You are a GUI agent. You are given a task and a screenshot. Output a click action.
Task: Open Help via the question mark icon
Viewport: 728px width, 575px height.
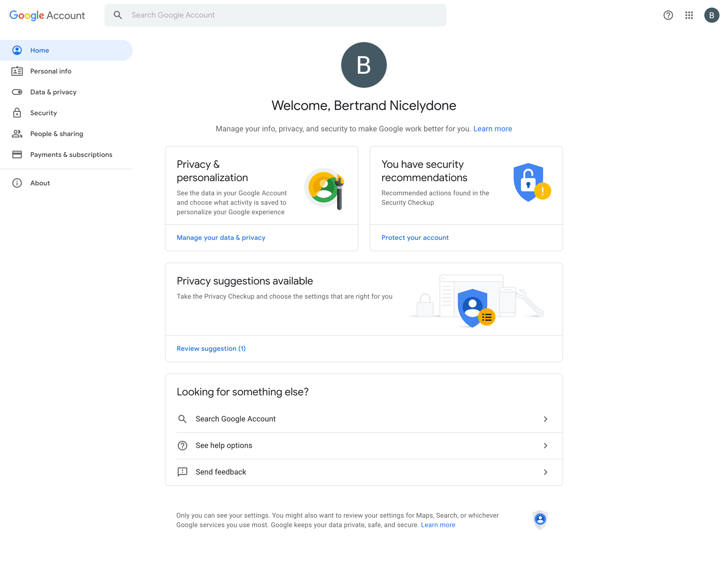point(668,15)
